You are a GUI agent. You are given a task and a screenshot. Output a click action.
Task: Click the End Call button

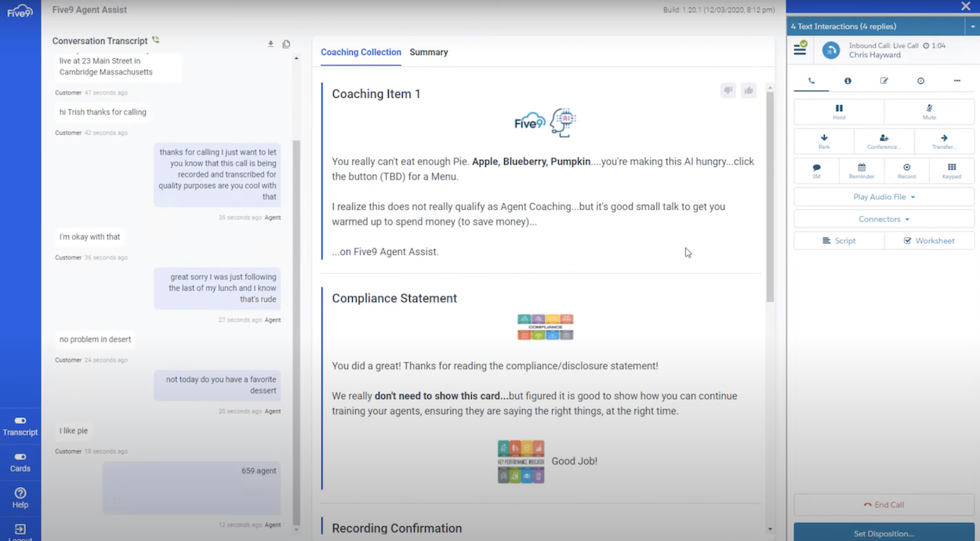(x=884, y=505)
